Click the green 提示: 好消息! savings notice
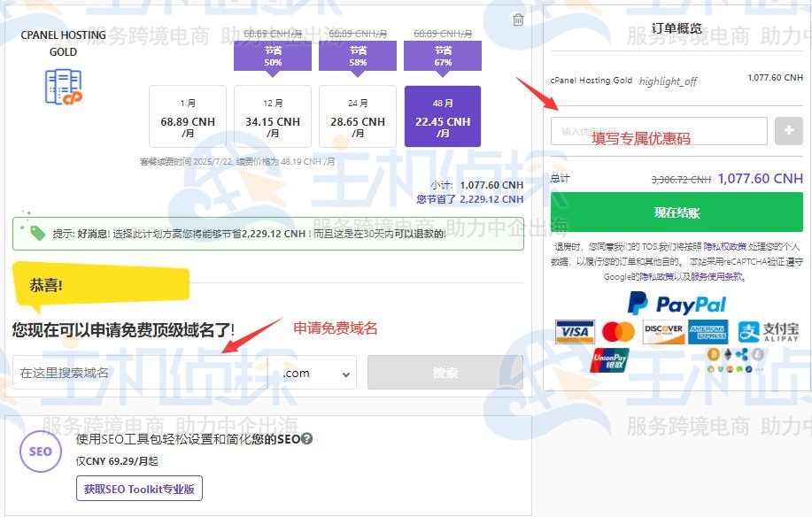The height and width of the screenshot is (517, 812). [268, 234]
